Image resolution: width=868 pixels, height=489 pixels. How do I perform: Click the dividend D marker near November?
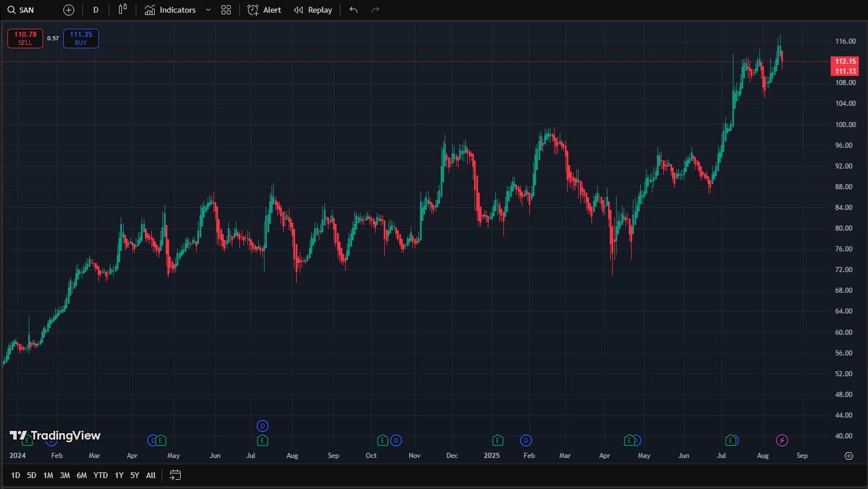pyautogui.click(x=396, y=441)
